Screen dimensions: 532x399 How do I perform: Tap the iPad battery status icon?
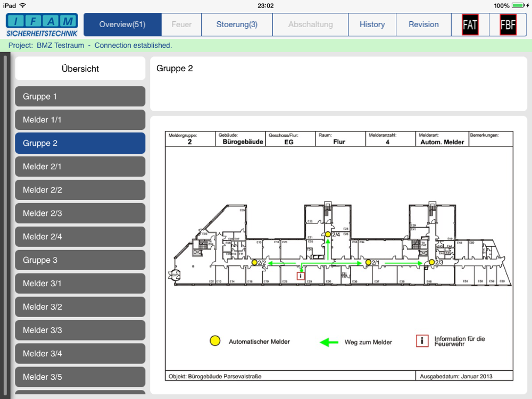coord(518,5)
